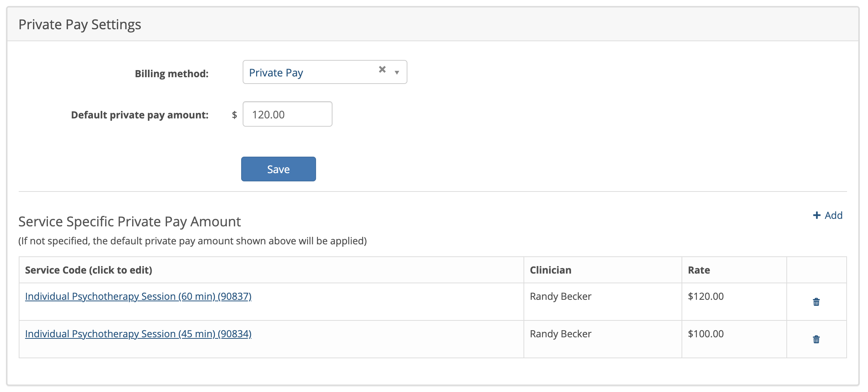Select the Service Code column header
Screen dimensions: 868x392
tap(88, 269)
